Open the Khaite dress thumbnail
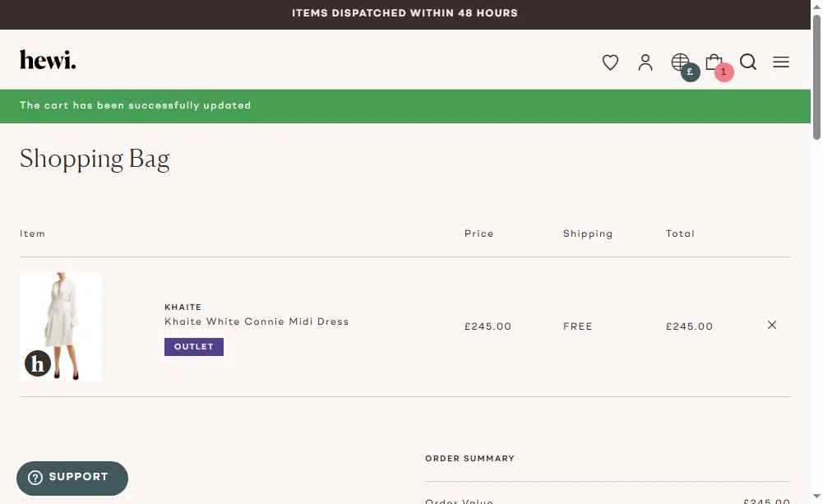823x504 pixels. tap(61, 326)
